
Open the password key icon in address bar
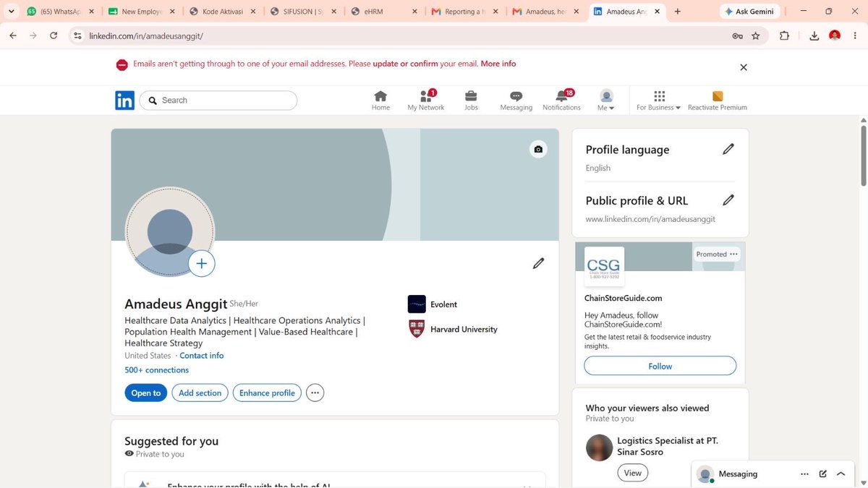(737, 35)
